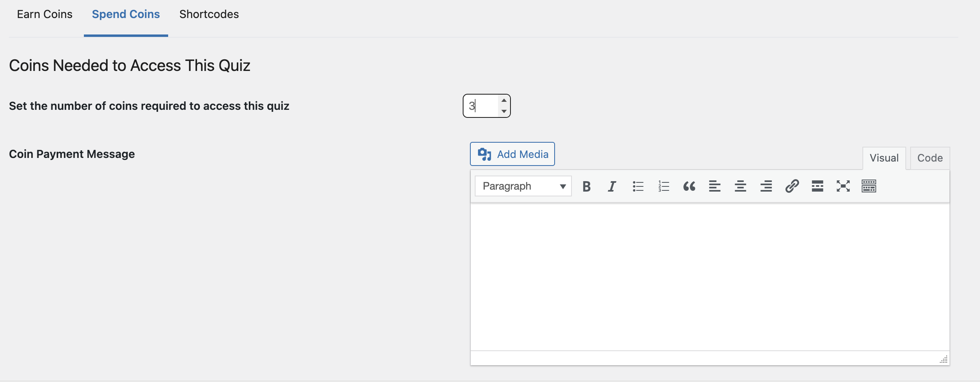Enter fullscreen editor mode

843,186
